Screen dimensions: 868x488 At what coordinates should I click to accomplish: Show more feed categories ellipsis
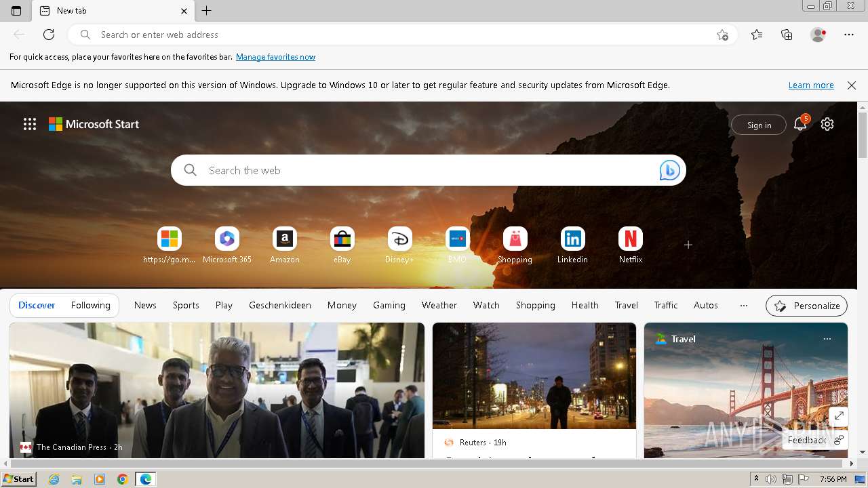(744, 306)
